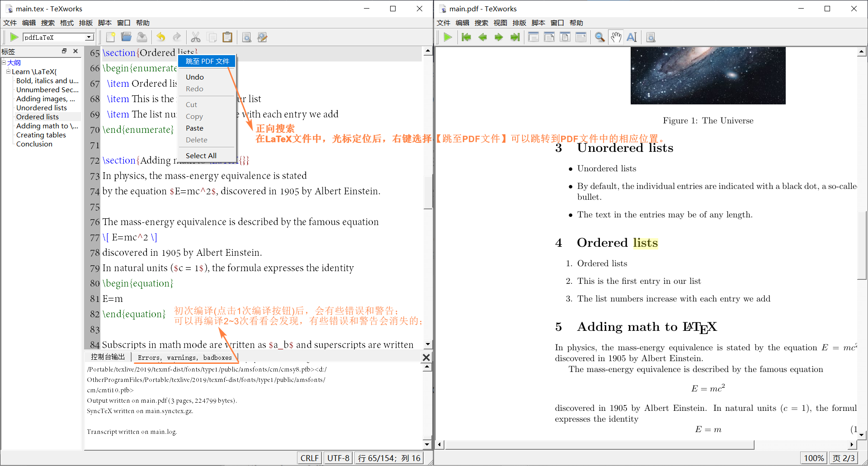This screenshot has width=868, height=466.
Task: Undo the last edit with the Undo icon
Action: (161, 37)
